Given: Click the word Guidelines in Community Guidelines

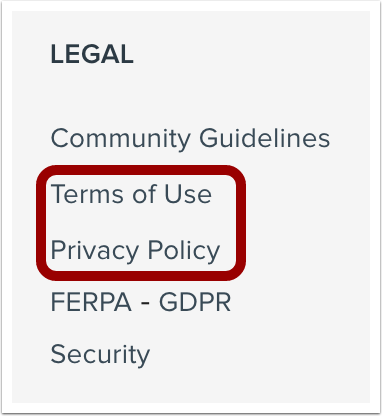Looking at the screenshot, I should 265,138.
